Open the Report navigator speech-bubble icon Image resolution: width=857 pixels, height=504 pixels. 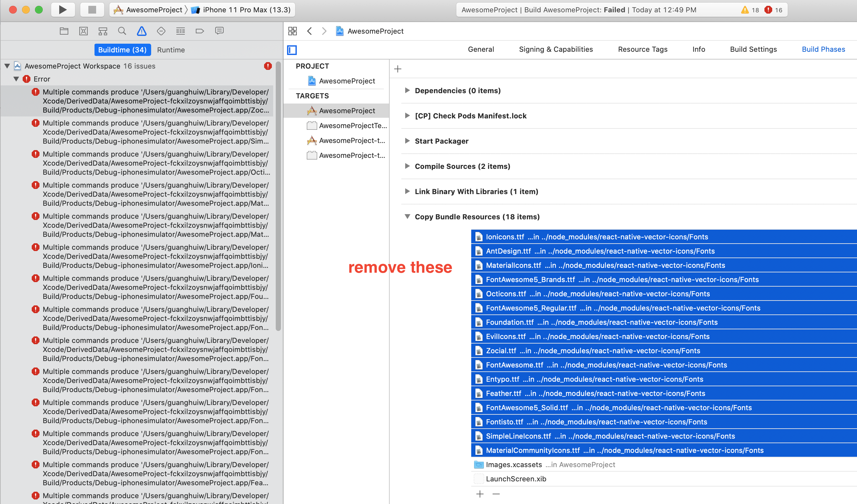pyautogui.click(x=219, y=31)
